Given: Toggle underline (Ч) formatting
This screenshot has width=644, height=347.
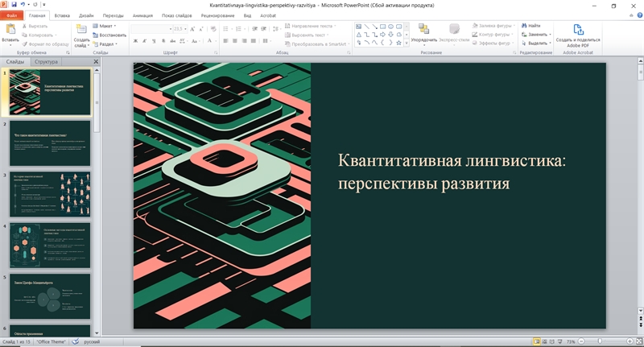Looking at the screenshot, I should pos(154,40).
